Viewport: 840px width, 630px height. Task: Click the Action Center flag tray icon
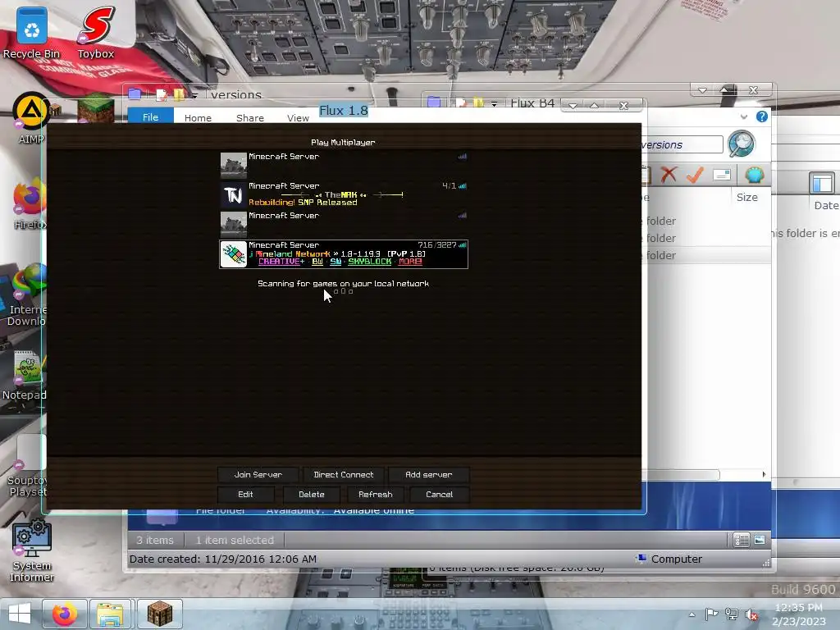pos(711,614)
